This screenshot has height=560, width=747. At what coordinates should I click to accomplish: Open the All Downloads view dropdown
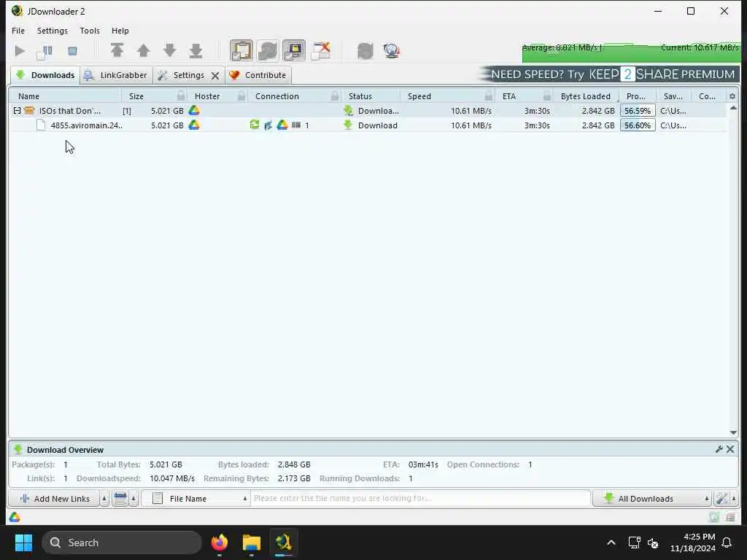tap(652, 499)
